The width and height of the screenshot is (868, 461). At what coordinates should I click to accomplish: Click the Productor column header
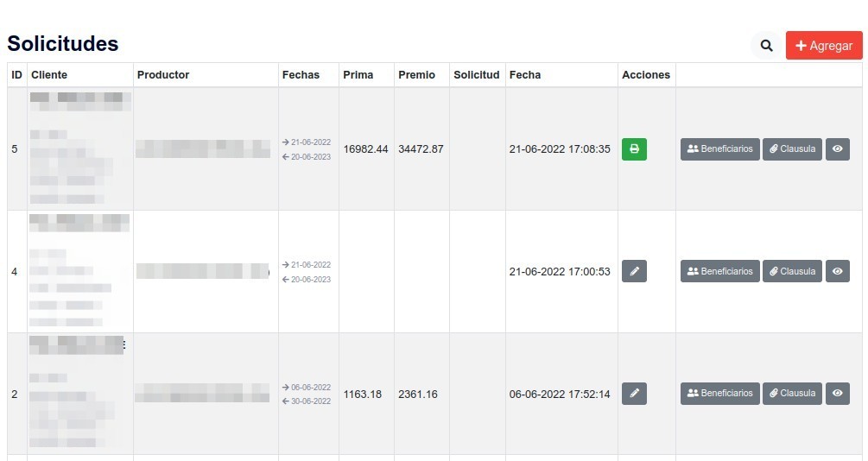point(163,75)
